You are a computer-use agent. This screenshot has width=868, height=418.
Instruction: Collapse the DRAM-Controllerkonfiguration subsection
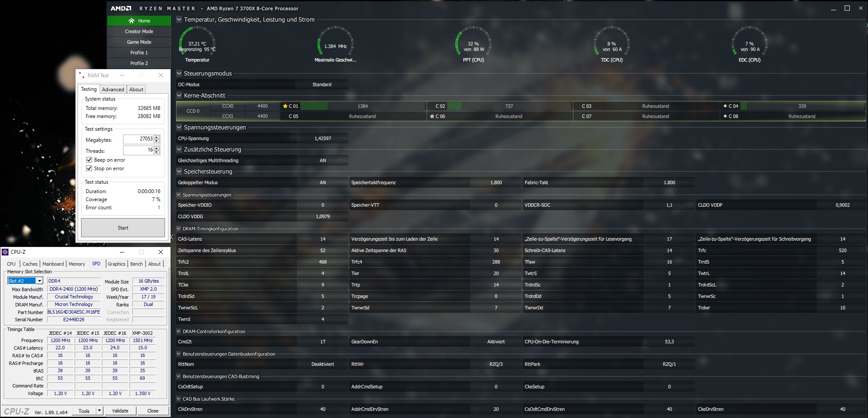[179, 331]
